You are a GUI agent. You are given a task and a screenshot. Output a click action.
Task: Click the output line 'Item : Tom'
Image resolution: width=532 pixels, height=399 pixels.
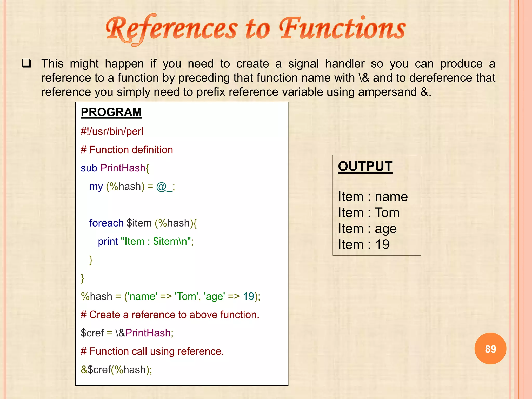369,213
